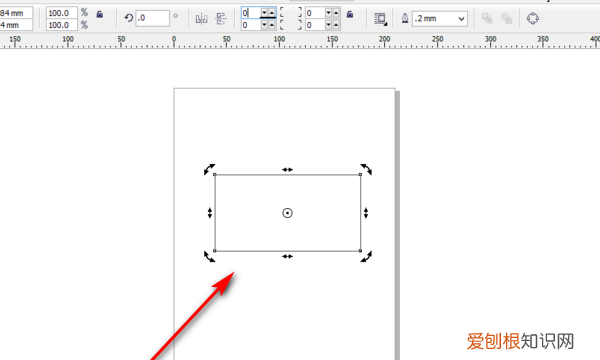Click the angle of rotation input field
The width and height of the screenshot is (600, 360).
[152, 18]
